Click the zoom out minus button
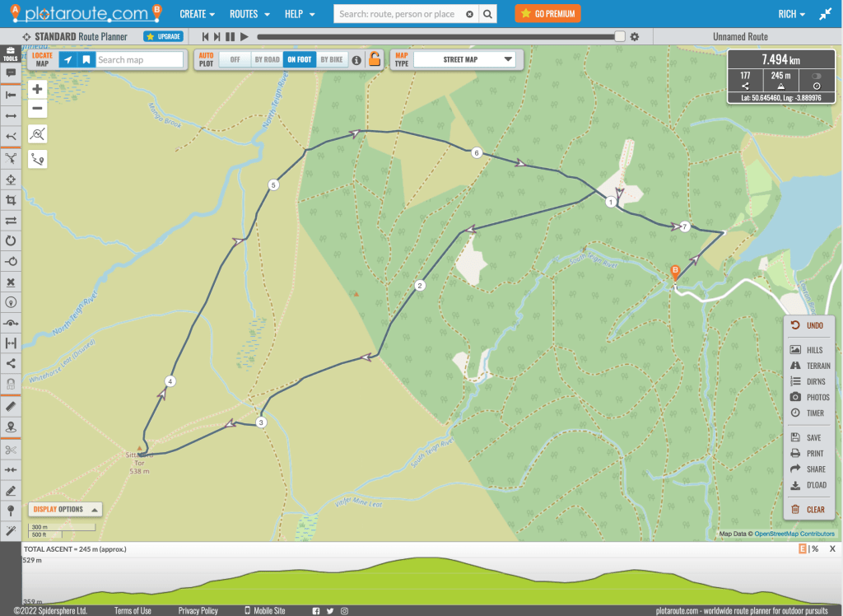Screen dimensions: 843x616 tap(38, 109)
